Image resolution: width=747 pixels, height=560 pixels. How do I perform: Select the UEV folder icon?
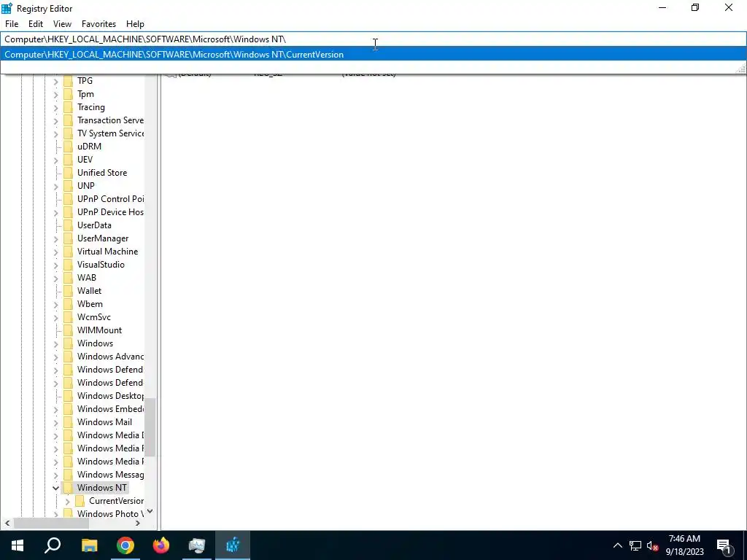point(68,160)
